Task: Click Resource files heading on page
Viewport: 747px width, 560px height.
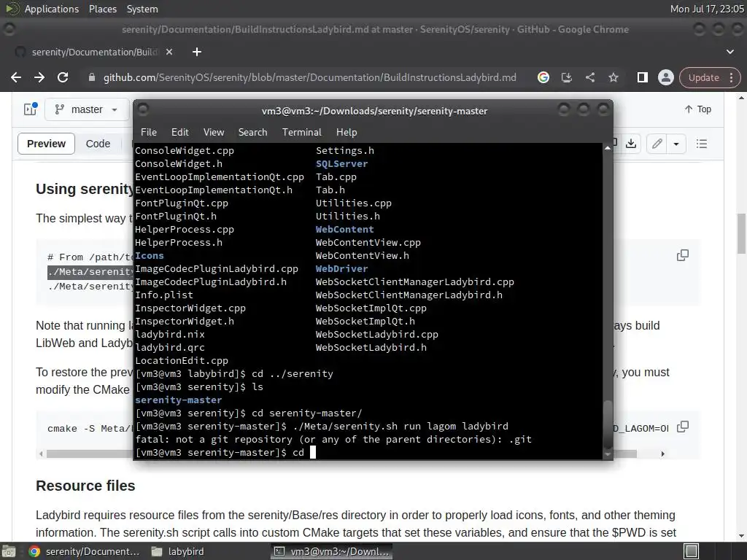Action: point(85,485)
